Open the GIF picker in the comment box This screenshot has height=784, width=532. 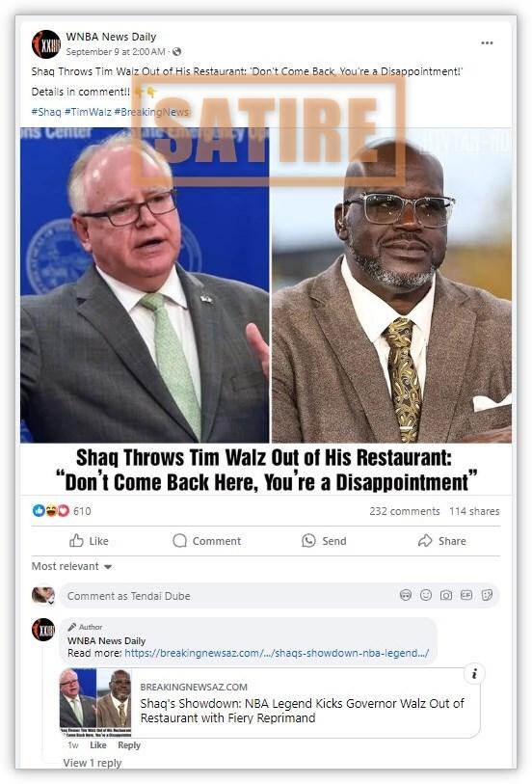click(466, 595)
